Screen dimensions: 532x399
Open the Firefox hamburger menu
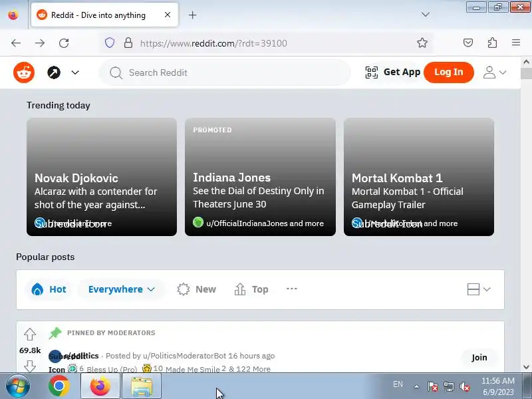(x=516, y=43)
